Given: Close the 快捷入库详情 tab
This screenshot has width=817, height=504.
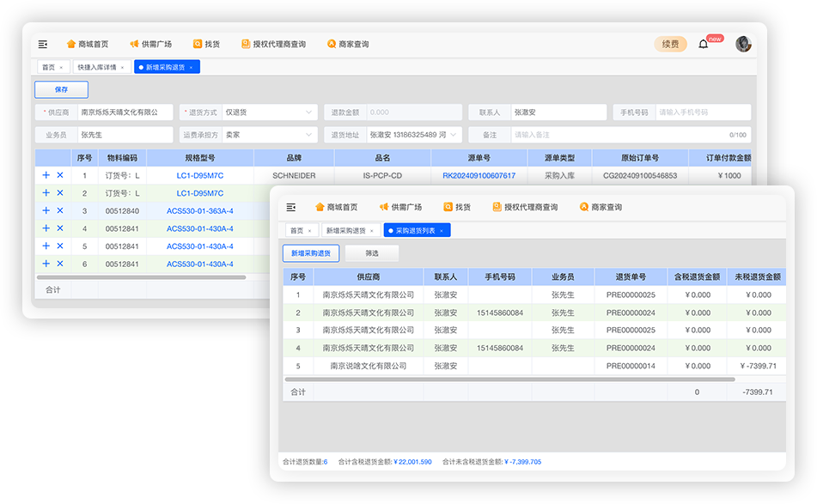Looking at the screenshot, I should (123, 68).
